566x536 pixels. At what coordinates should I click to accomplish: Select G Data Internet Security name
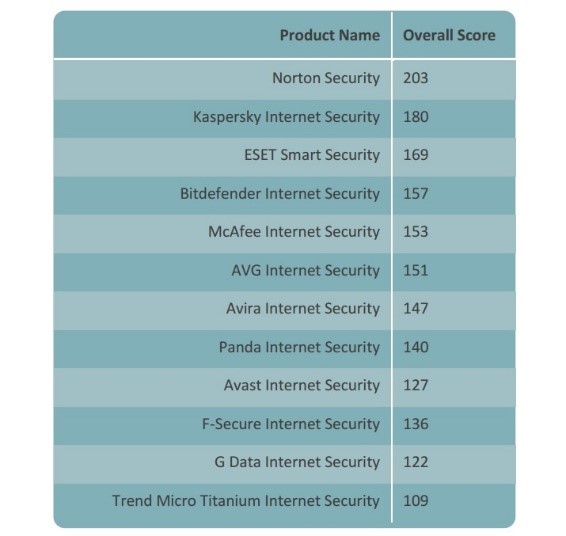coord(297,462)
